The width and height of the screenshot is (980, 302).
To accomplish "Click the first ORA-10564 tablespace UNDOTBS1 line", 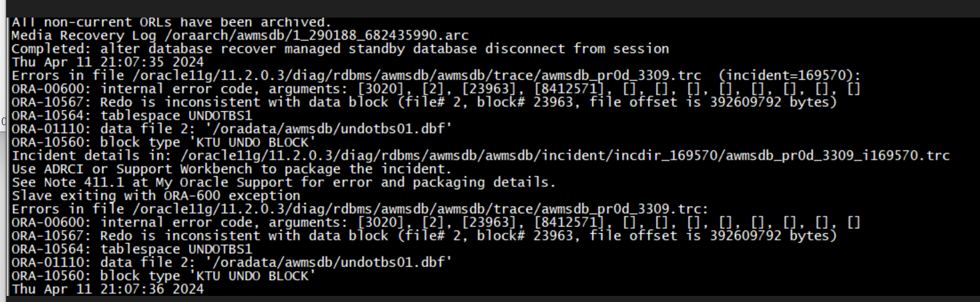I will 131,116.
